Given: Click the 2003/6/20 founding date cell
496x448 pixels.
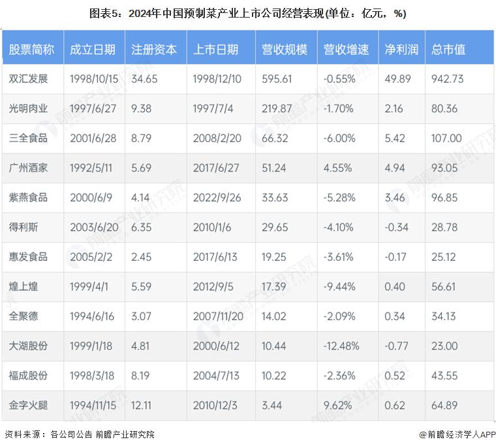Looking at the screenshot, I should (x=94, y=228).
